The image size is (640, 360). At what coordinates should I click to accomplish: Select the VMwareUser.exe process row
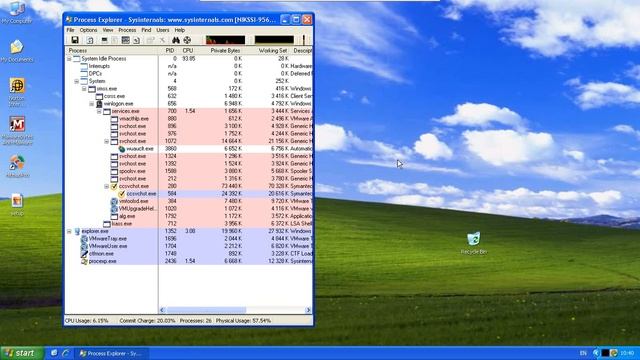click(x=189, y=246)
